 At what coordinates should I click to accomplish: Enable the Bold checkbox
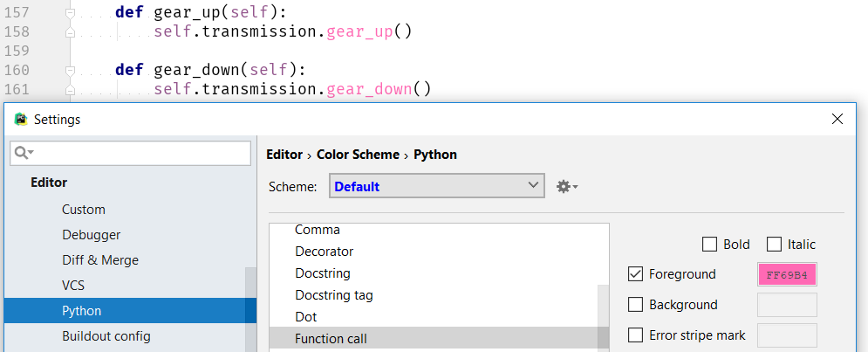(x=709, y=245)
